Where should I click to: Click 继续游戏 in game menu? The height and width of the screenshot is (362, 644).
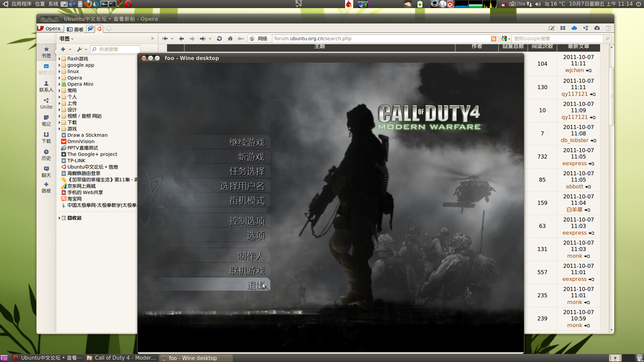pos(247,142)
